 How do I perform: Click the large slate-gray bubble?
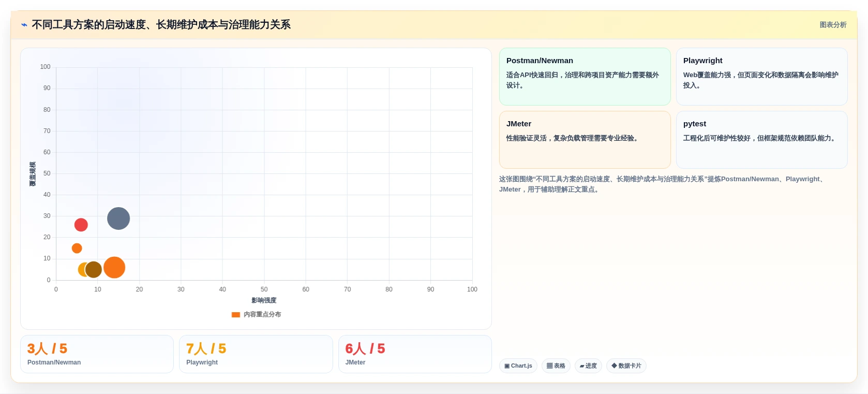click(118, 218)
